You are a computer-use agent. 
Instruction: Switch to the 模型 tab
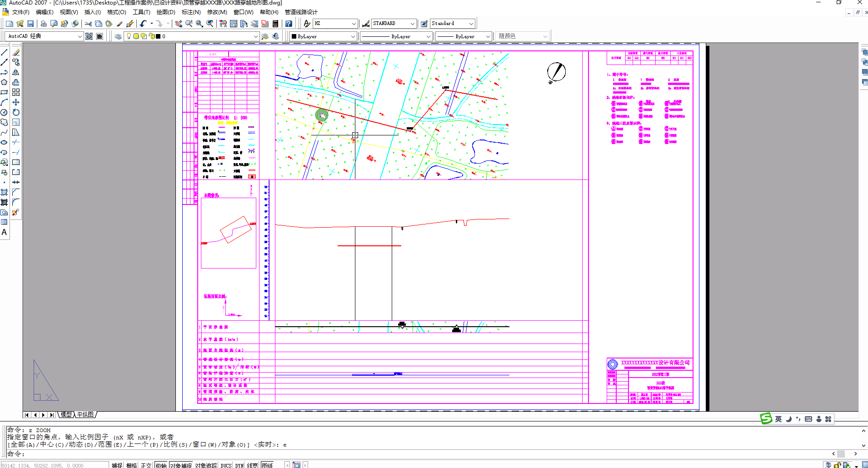click(66, 414)
